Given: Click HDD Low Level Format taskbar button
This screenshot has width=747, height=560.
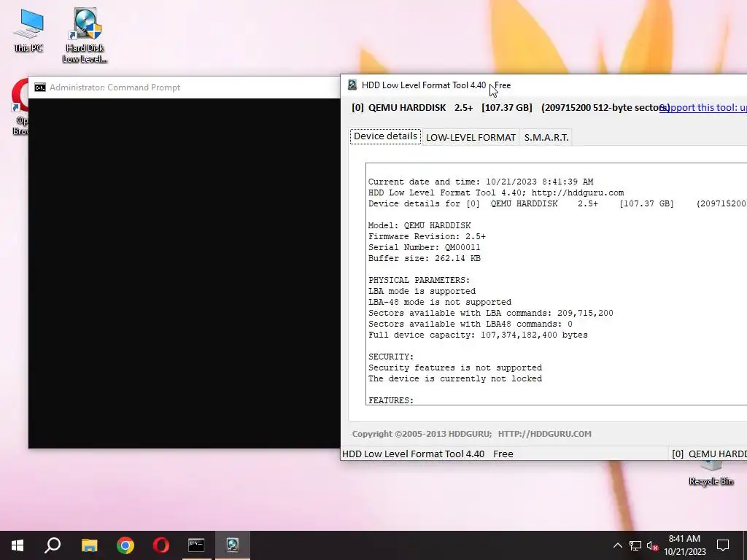Looking at the screenshot, I should (233, 545).
